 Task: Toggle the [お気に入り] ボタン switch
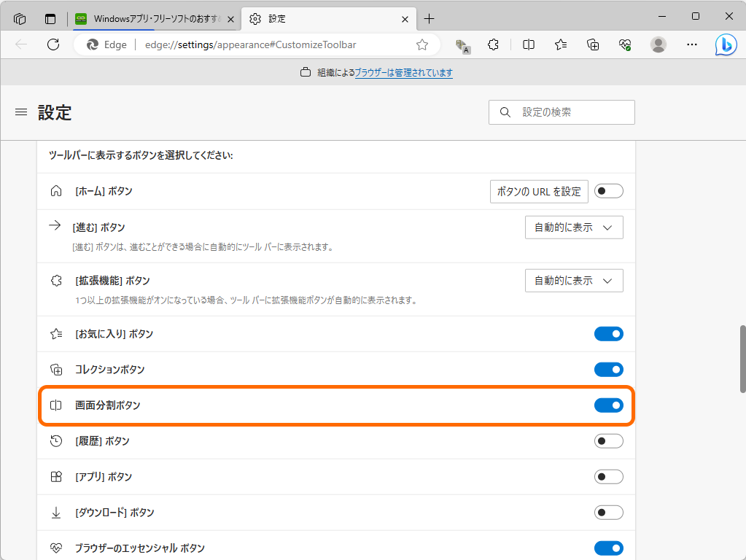click(x=608, y=334)
